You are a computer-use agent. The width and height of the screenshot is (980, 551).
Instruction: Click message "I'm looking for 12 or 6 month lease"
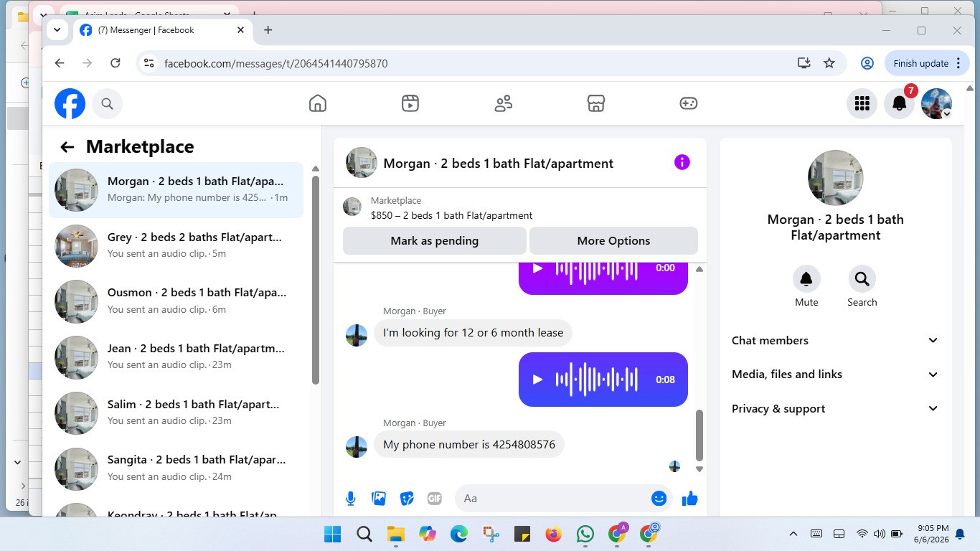[x=473, y=333]
